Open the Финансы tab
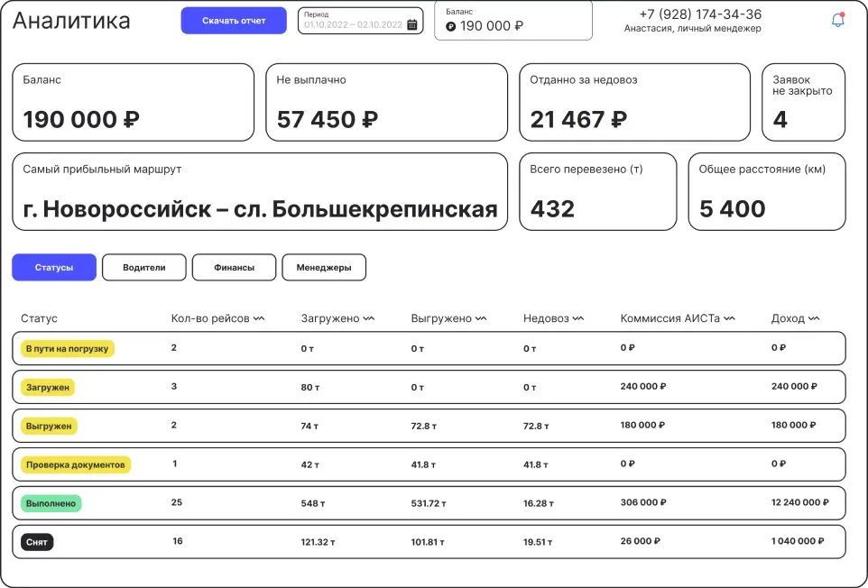Image resolution: width=868 pixels, height=588 pixels. coord(234,268)
